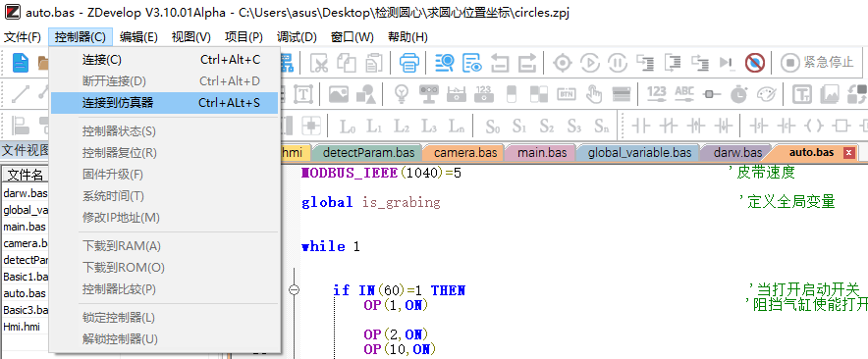Switch to the darw.bas tab

[736, 152]
